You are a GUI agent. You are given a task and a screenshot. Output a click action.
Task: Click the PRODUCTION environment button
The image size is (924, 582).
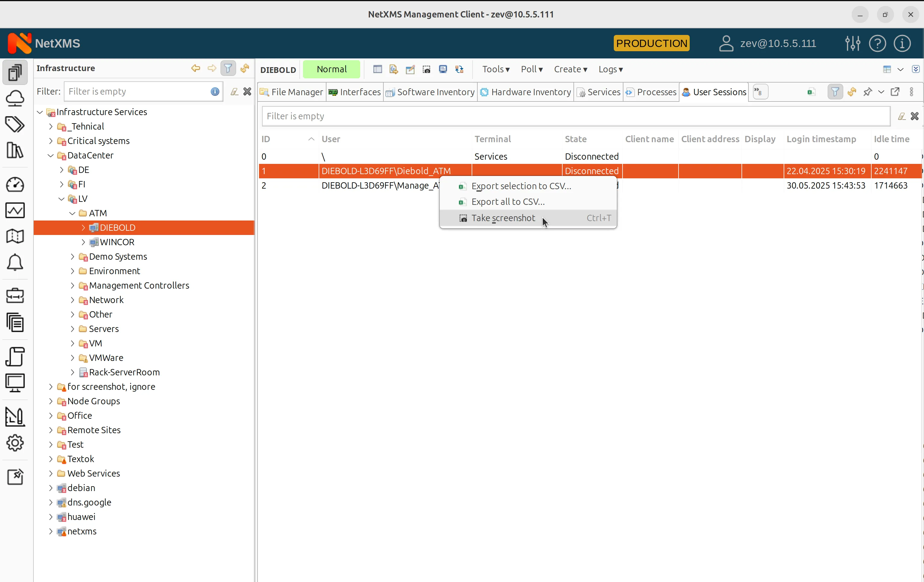click(651, 43)
